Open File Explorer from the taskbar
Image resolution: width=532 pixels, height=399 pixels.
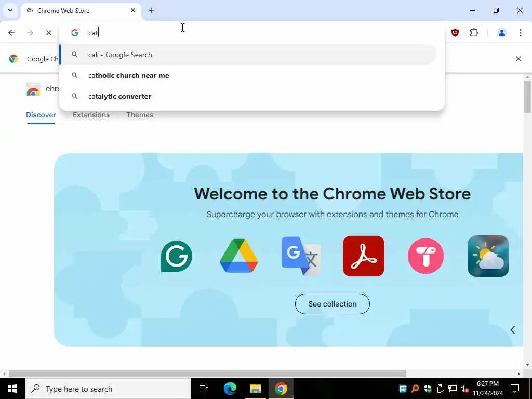coord(256,389)
